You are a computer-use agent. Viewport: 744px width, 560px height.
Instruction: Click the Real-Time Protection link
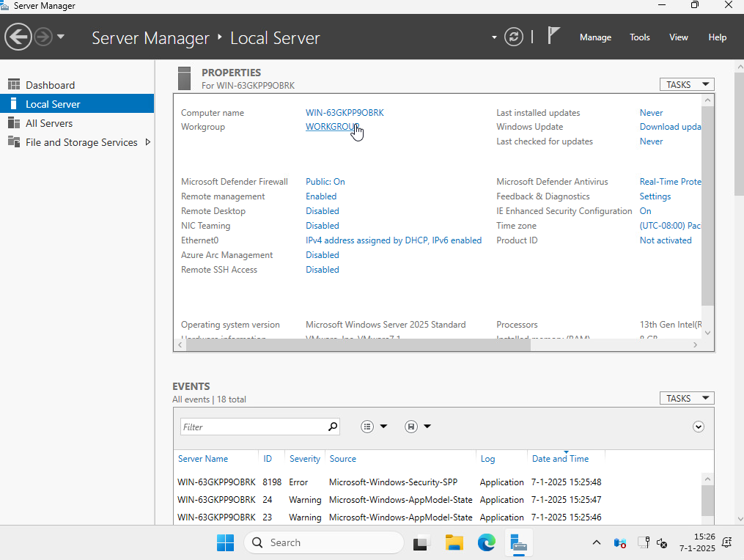670,182
